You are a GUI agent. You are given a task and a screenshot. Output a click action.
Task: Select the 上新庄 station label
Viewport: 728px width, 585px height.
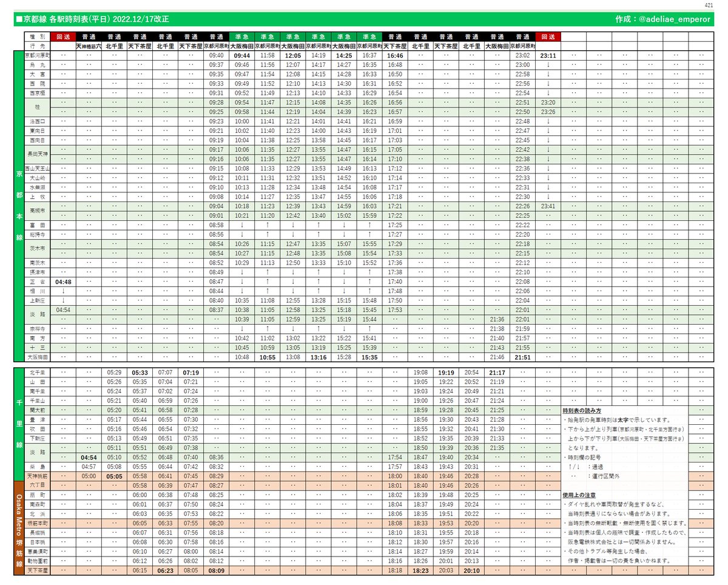37,300
